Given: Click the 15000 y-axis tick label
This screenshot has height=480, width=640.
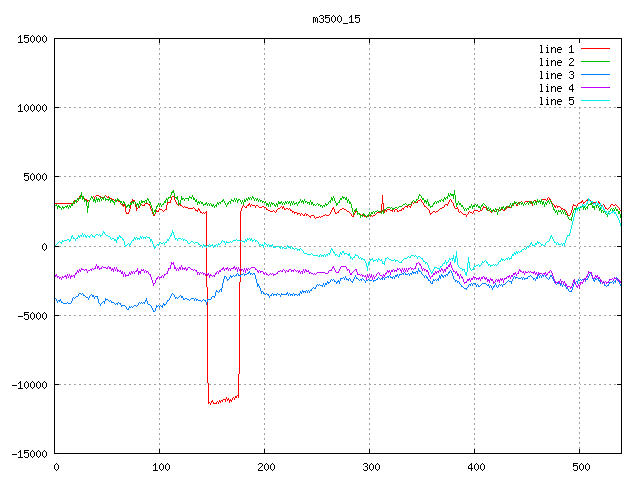Looking at the screenshot, I should (32, 39).
